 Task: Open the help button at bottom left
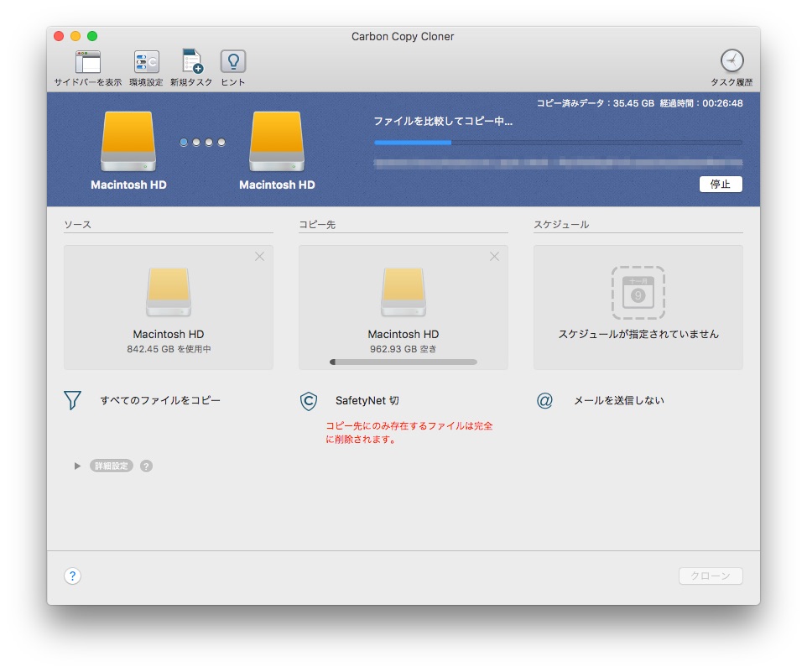coord(73,576)
